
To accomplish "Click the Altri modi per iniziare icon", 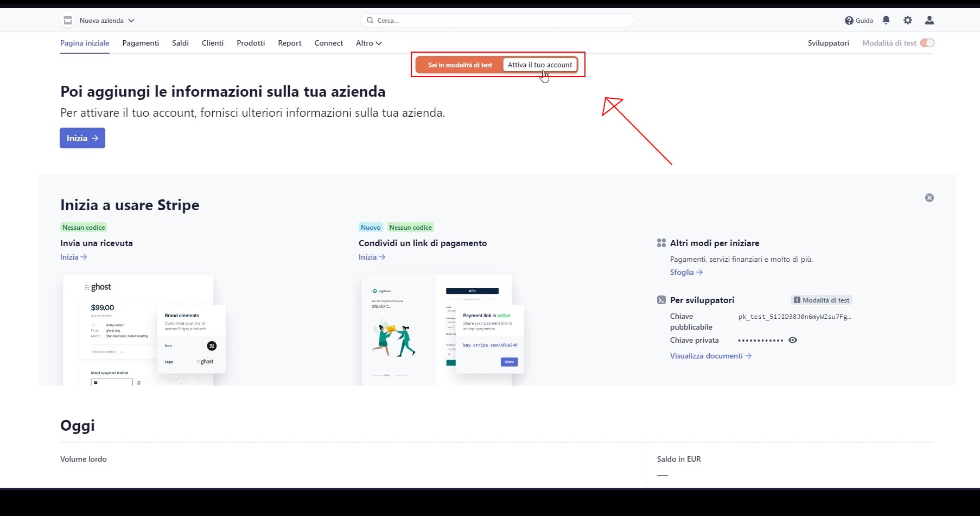I will click(661, 243).
